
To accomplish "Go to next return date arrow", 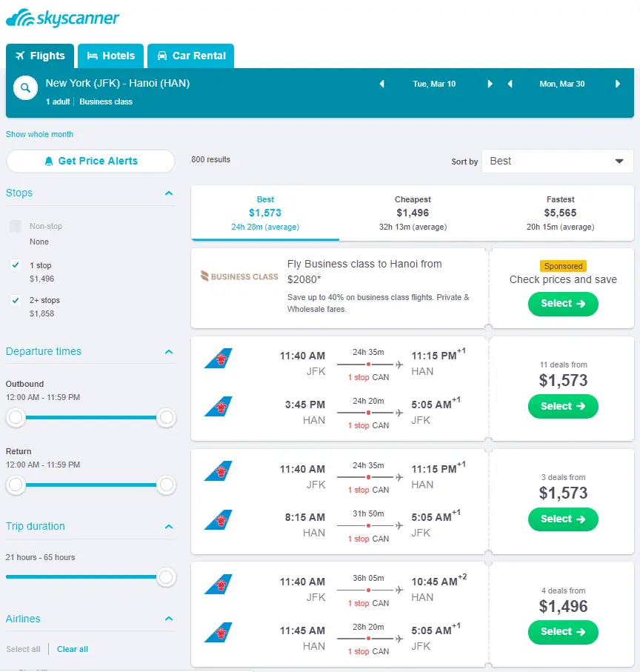I will point(618,84).
